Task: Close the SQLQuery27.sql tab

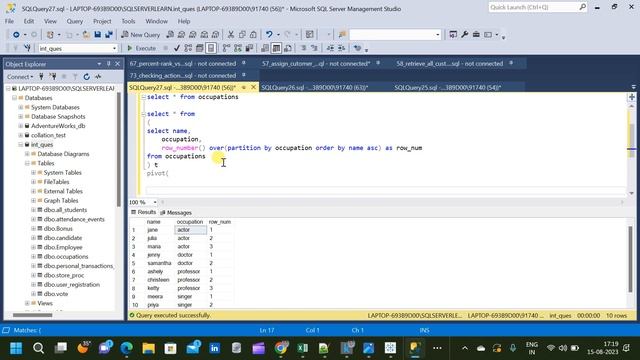Action: click(253, 87)
